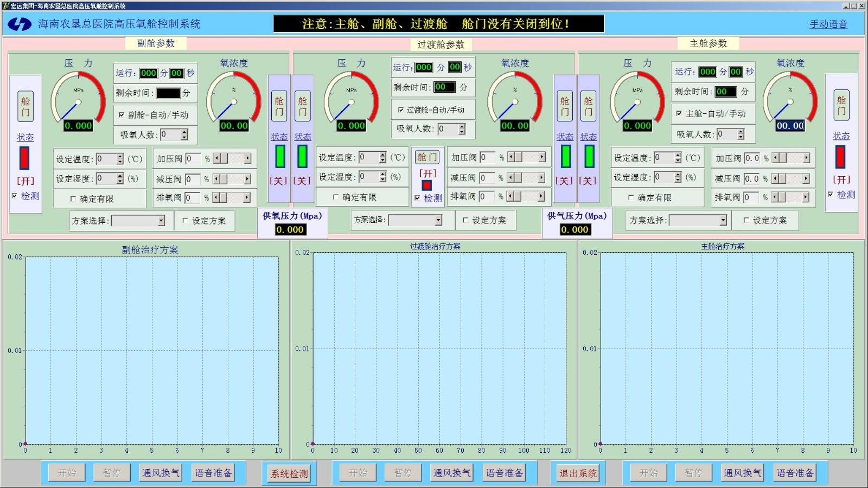
Task: Click the red door status light beside 副舱 pressure gauge
Action: click(25, 158)
